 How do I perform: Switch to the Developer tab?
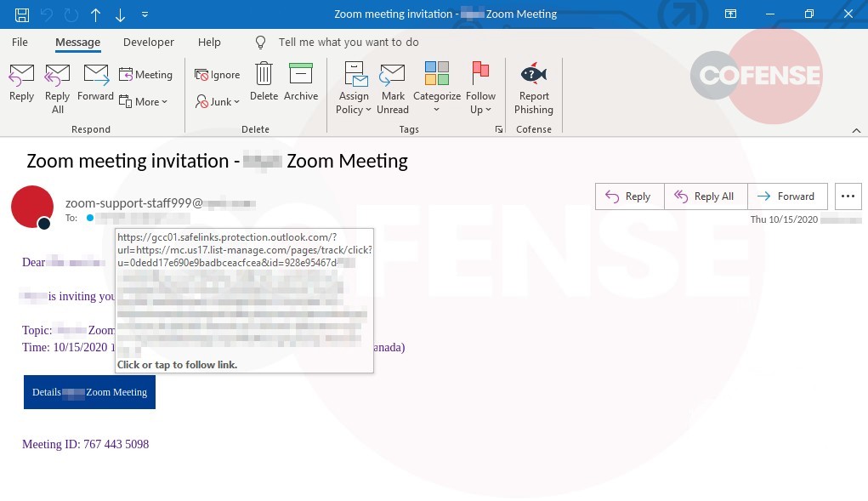[149, 42]
